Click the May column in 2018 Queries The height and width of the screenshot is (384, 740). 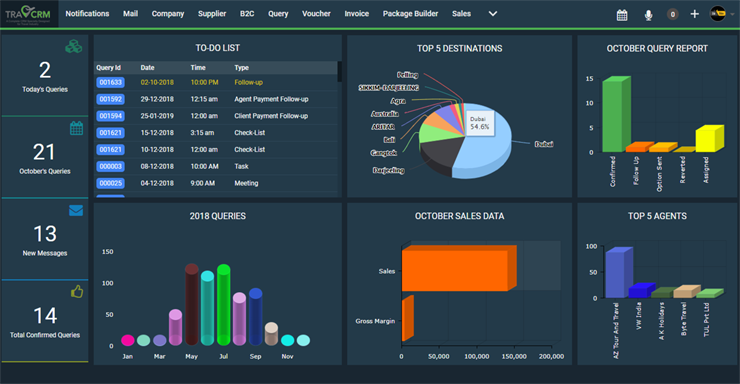tap(192, 304)
